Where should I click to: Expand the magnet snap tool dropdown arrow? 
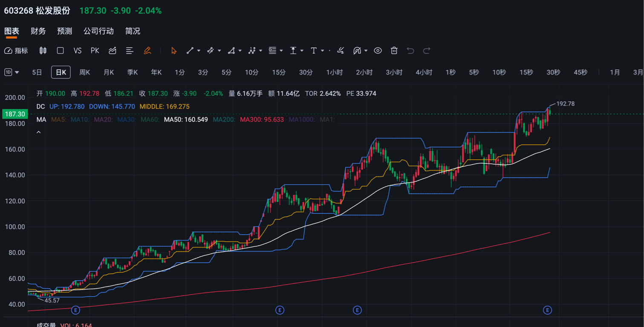coord(366,51)
